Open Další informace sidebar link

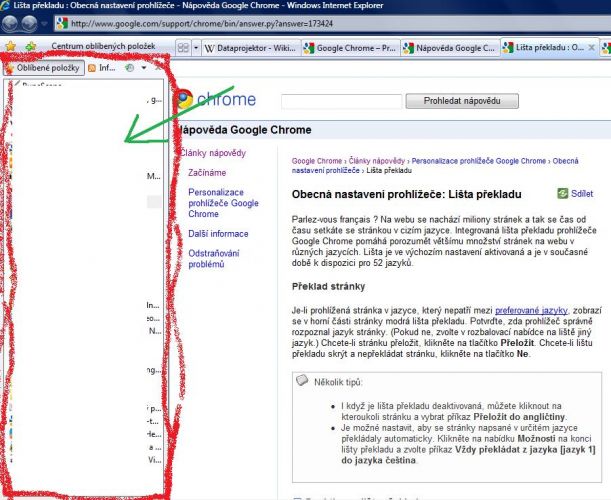tap(218, 234)
